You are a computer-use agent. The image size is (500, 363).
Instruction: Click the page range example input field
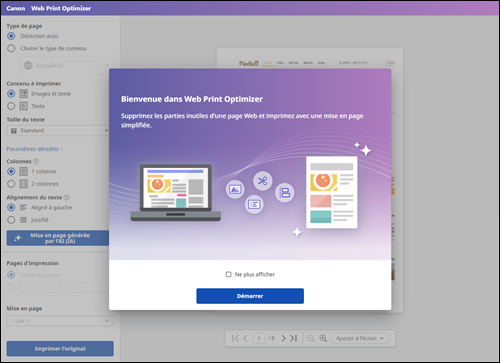(64, 287)
